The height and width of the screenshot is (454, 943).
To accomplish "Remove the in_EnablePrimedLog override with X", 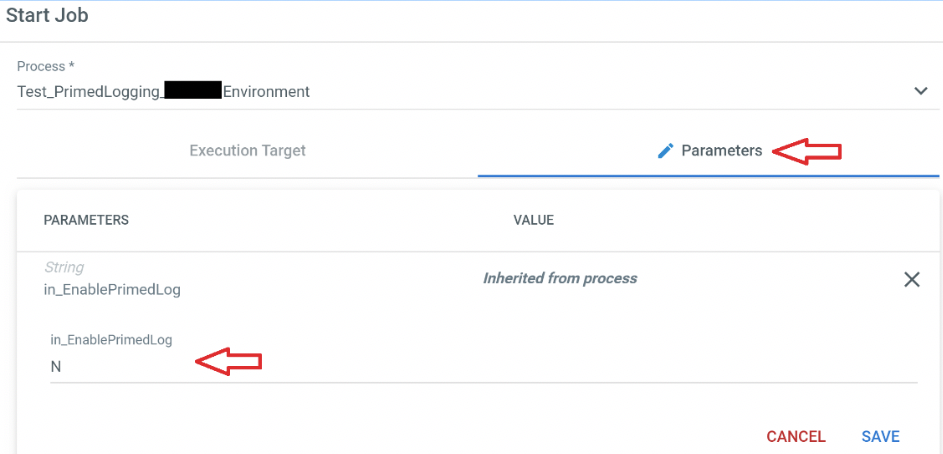I will [912, 279].
